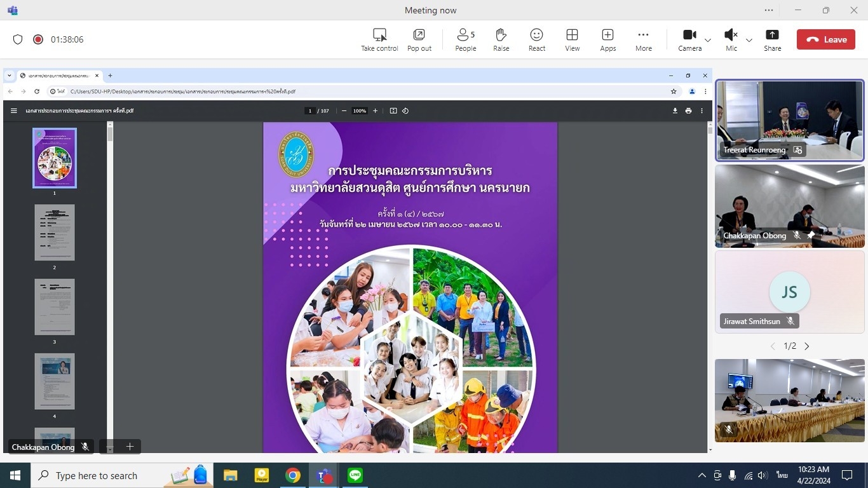The image size is (868, 488).
Task: Reload the browser page
Action: [37, 91]
